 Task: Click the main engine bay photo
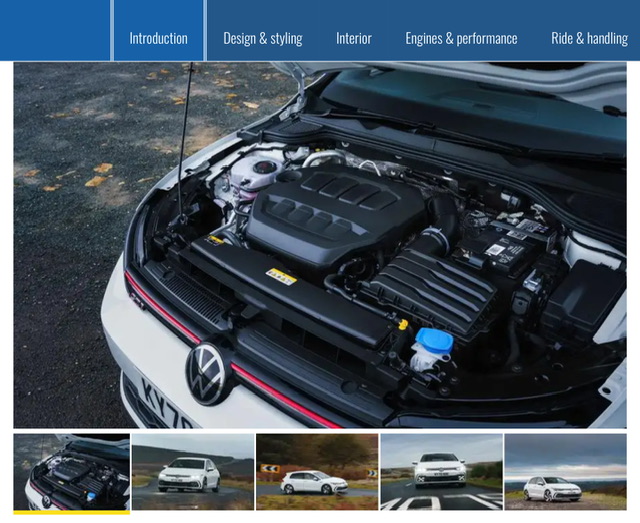click(x=320, y=245)
